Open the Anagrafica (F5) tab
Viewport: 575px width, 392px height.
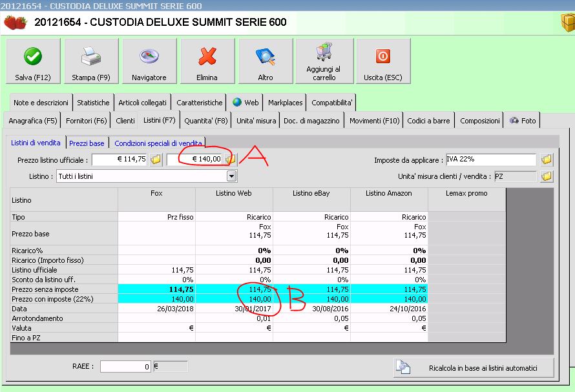(x=33, y=121)
